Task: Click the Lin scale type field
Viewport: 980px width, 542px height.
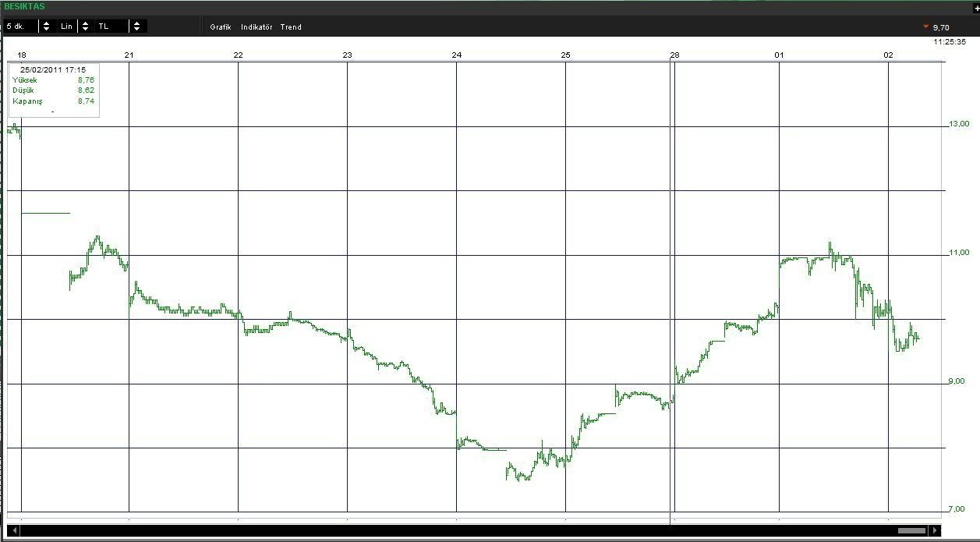Action: click(67, 27)
